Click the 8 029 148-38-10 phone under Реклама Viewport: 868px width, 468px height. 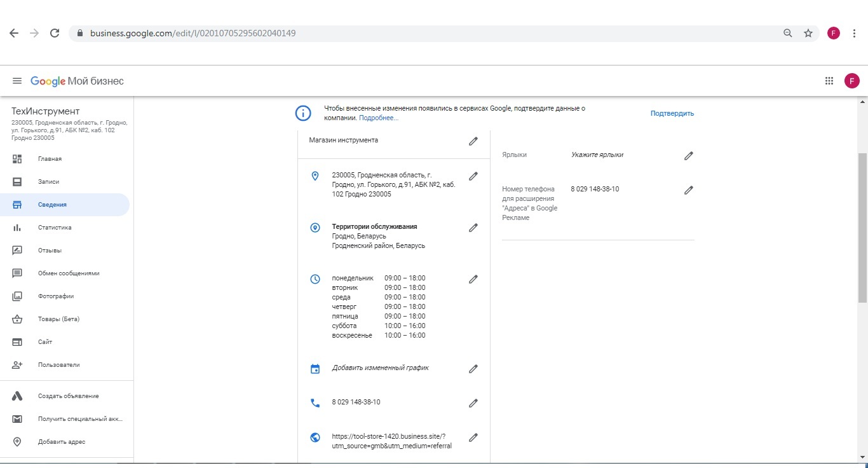(x=595, y=189)
